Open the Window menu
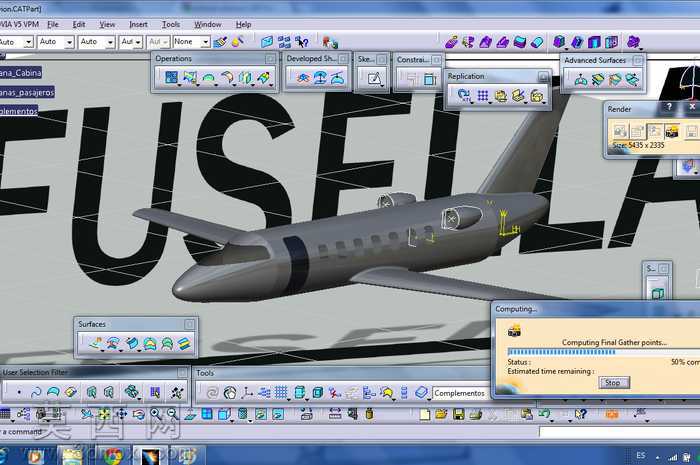 [208, 25]
